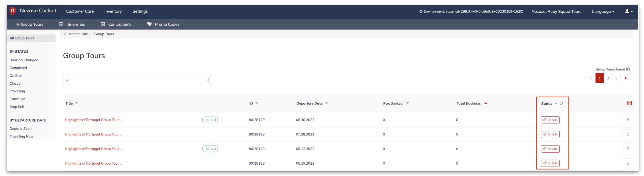
Task: Click On Sale badge for 07.28.2022
Action: click(x=550, y=134)
